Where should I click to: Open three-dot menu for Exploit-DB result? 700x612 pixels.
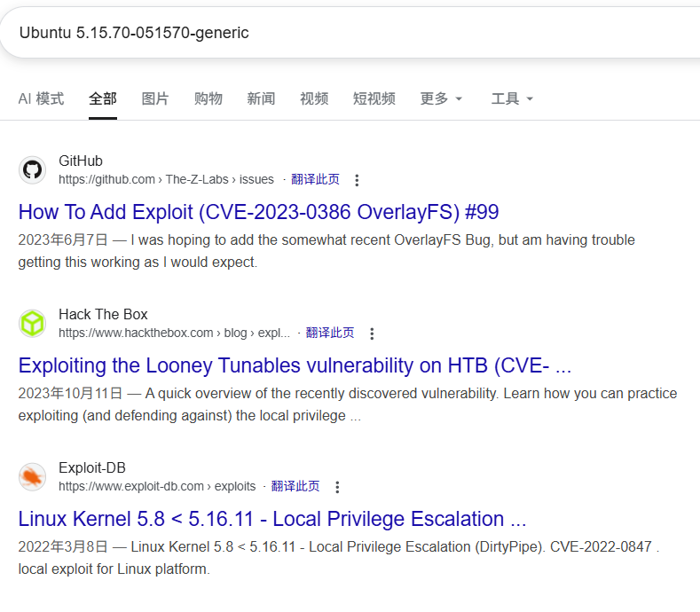coord(337,487)
